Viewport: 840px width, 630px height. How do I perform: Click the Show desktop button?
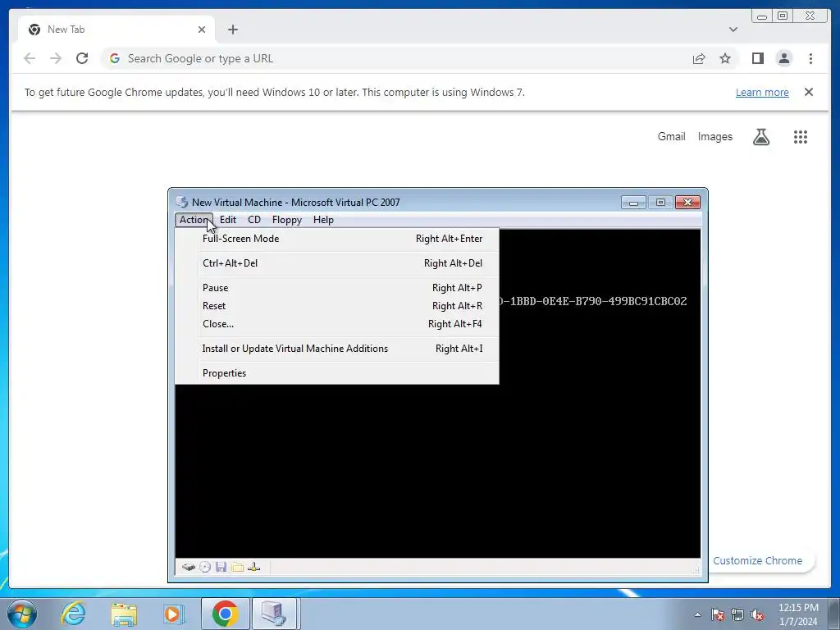click(x=834, y=614)
